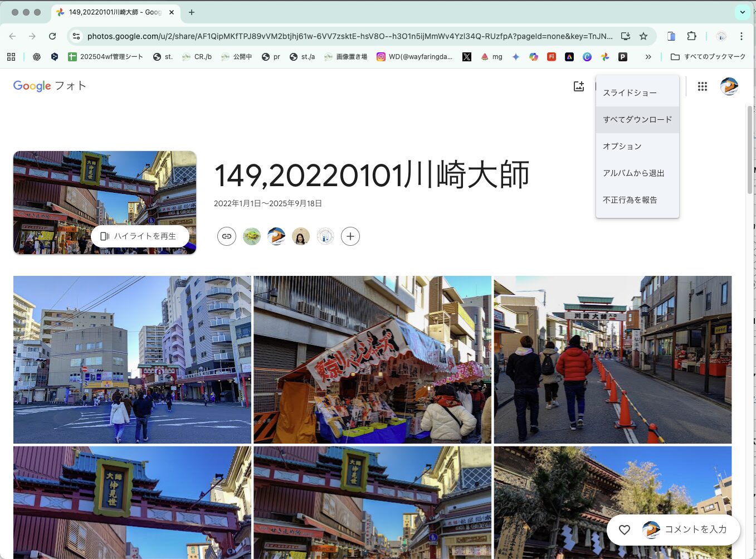756x559 pixels.
Task: Open the tab search dropdown arrow
Action: point(742,12)
